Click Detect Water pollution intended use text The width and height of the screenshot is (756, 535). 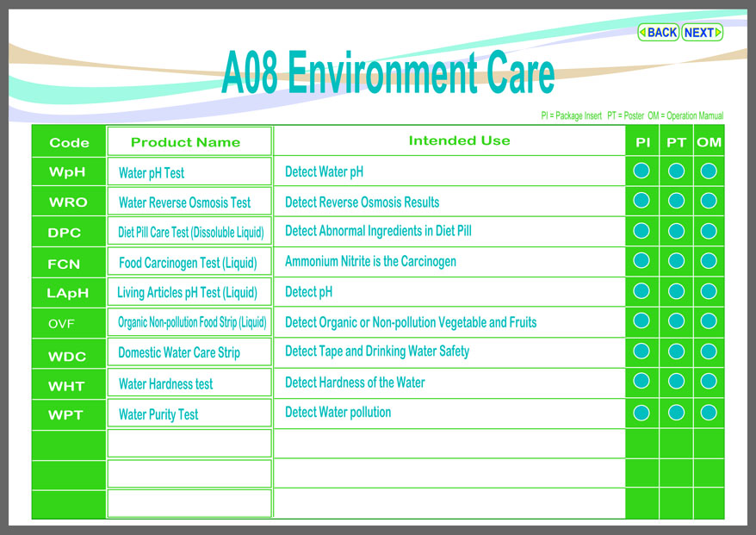pyautogui.click(x=338, y=413)
